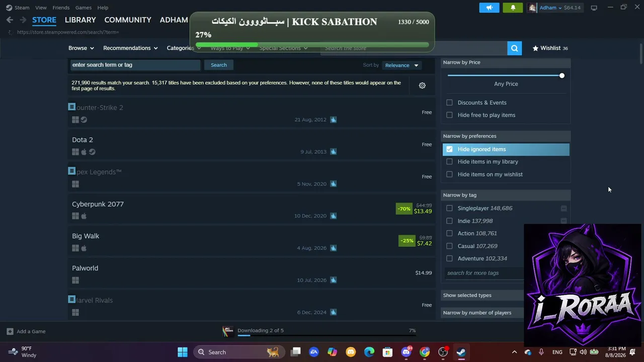
Task: Expand the Show selected types section
Action: [482, 295]
